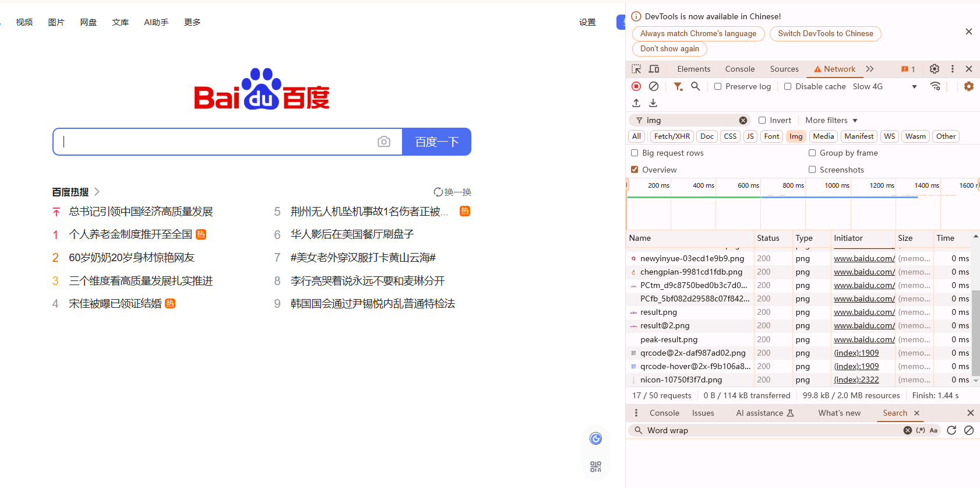The height and width of the screenshot is (488, 980).
Task: Clear search results icon in drawer
Action: (x=969, y=430)
